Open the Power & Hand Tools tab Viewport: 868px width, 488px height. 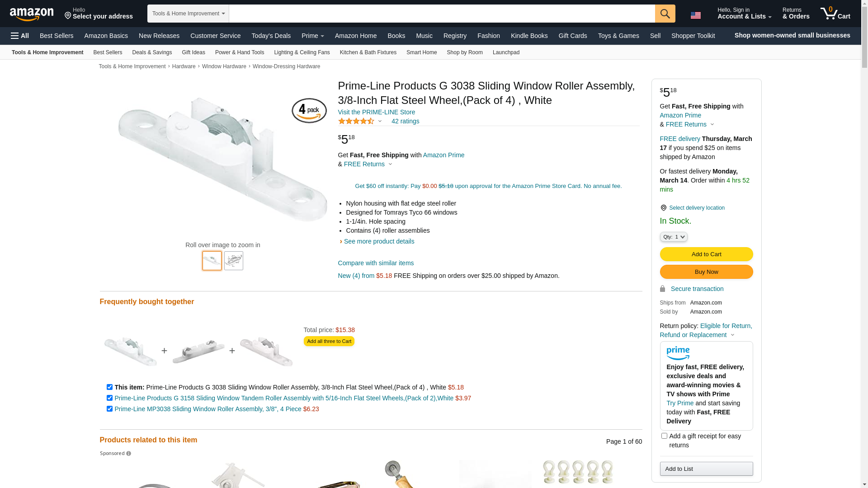coord(240,52)
